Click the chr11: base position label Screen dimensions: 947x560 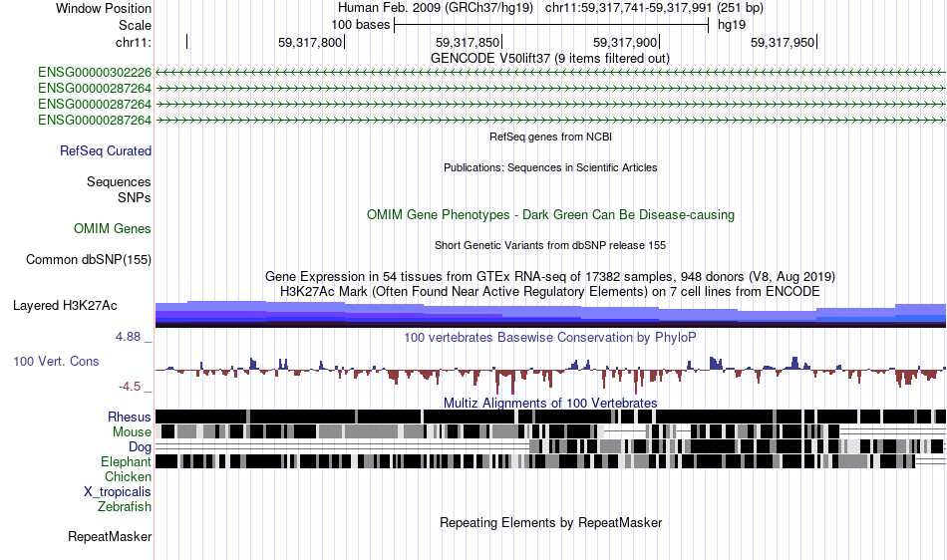coord(134,42)
